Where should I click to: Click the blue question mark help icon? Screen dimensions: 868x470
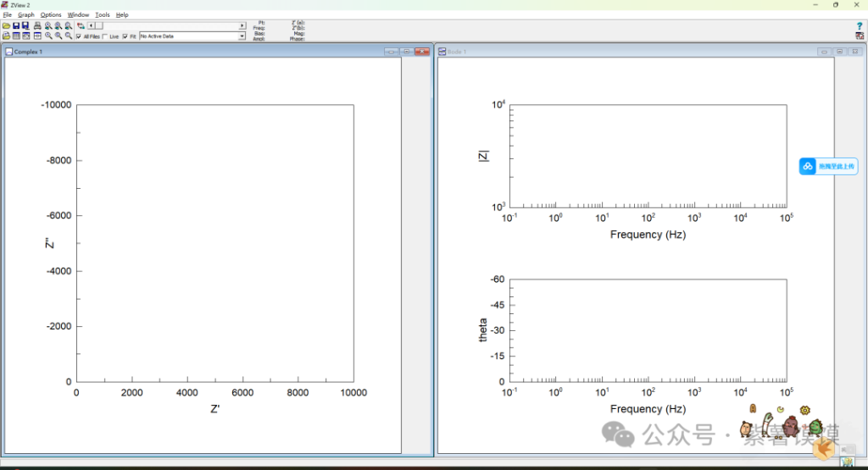coord(860,26)
